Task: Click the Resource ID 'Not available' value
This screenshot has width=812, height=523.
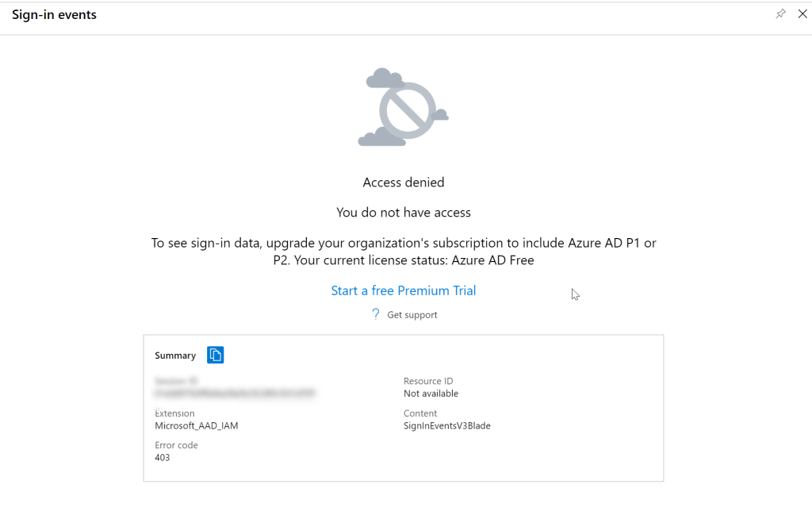Action: 431,394
